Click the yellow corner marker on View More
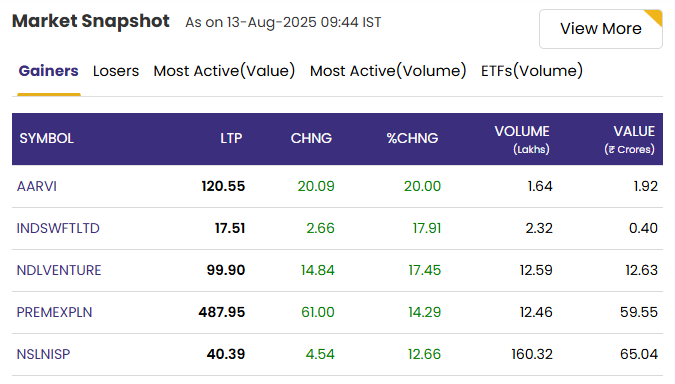Image resolution: width=675 pixels, height=384 pixels. click(655, 17)
